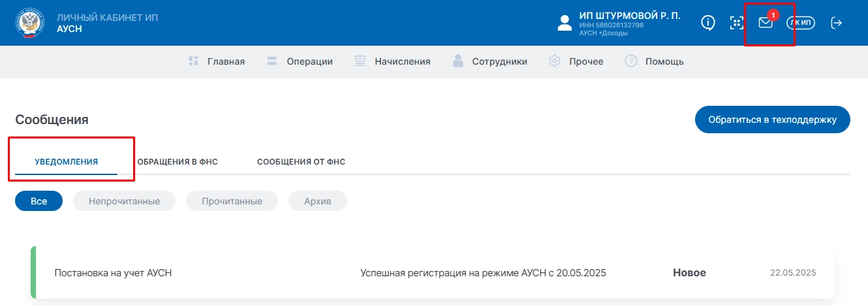868x305 pixels.
Task: Open the Главная menu item
Action: [x=217, y=61]
